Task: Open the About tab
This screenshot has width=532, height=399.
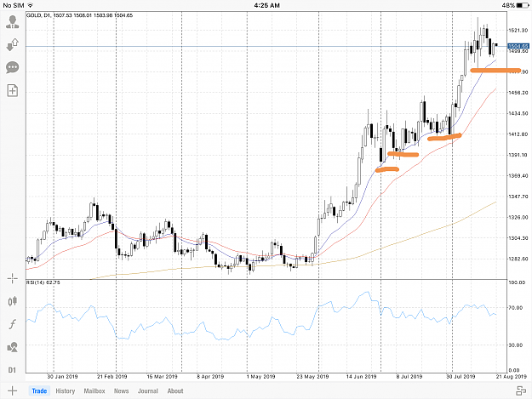Action: coord(175,390)
